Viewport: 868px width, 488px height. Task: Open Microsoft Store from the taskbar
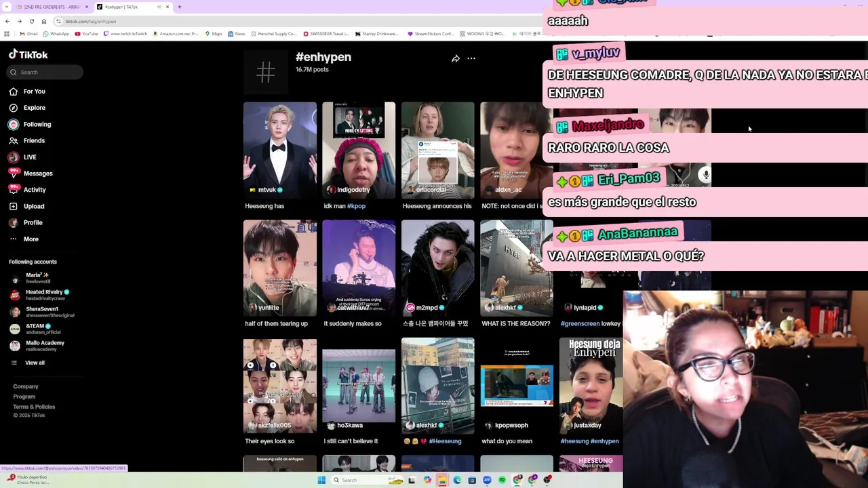click(472, 480)
